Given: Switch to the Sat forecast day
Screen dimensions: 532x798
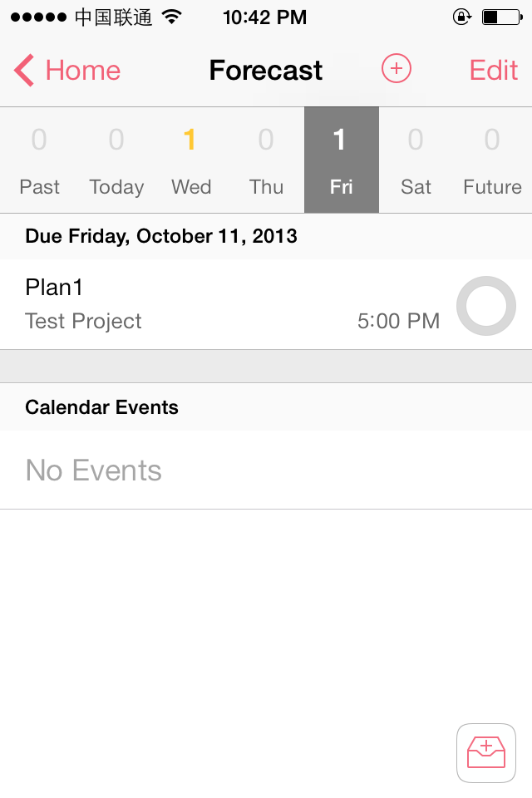Looking at the screenshot, I should pyautogui.click(x=416, y=160).
